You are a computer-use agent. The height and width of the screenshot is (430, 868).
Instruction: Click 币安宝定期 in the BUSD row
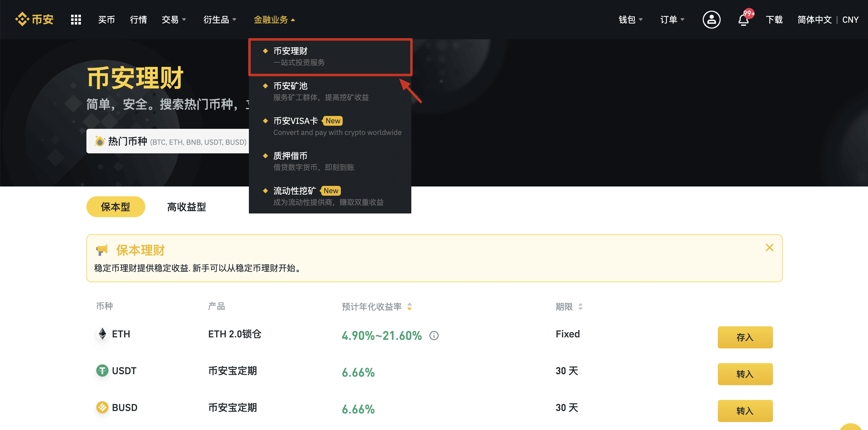[x=233, y=407]
